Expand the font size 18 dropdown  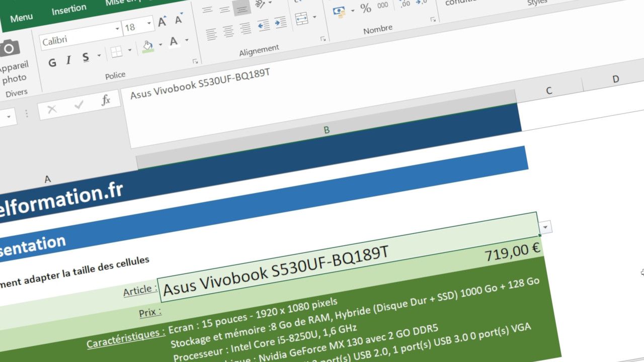(149, 24)
